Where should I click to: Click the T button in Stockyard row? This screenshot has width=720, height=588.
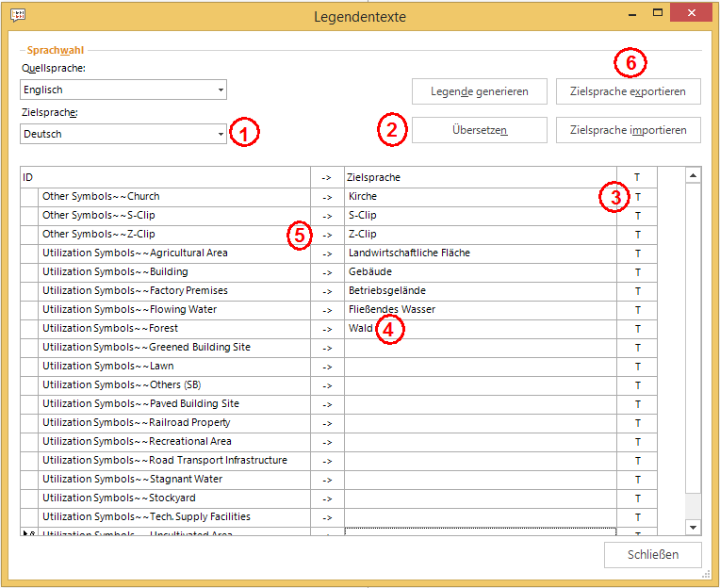(637, 498)
